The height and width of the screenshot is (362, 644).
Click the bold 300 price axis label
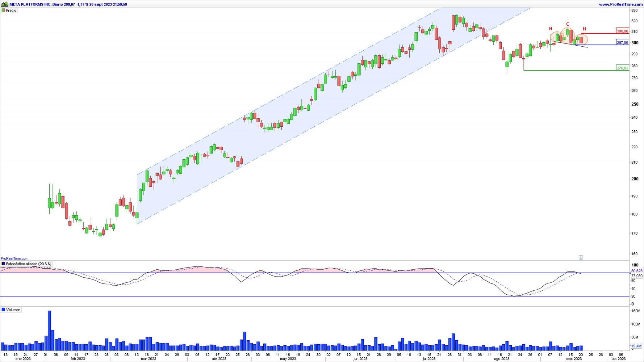tap(635, 43)
